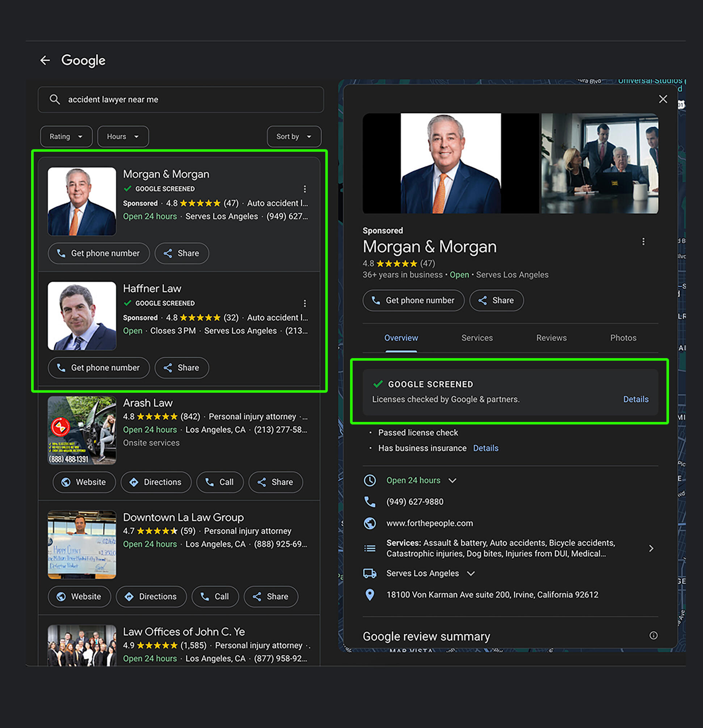Viewport: 703px width, 728px height.
Task: Get phone number in the detail panel
Action: pyautogui.click(x=413, y=300)
